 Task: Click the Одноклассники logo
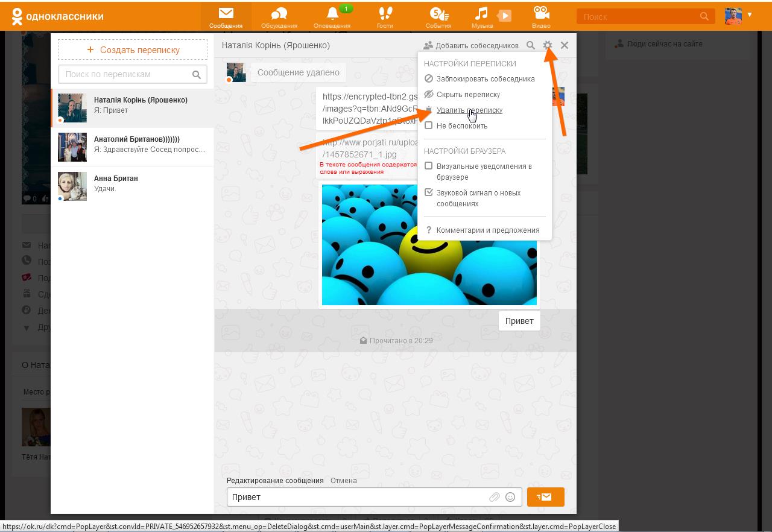pyautogui.click(x=57, y=16)
